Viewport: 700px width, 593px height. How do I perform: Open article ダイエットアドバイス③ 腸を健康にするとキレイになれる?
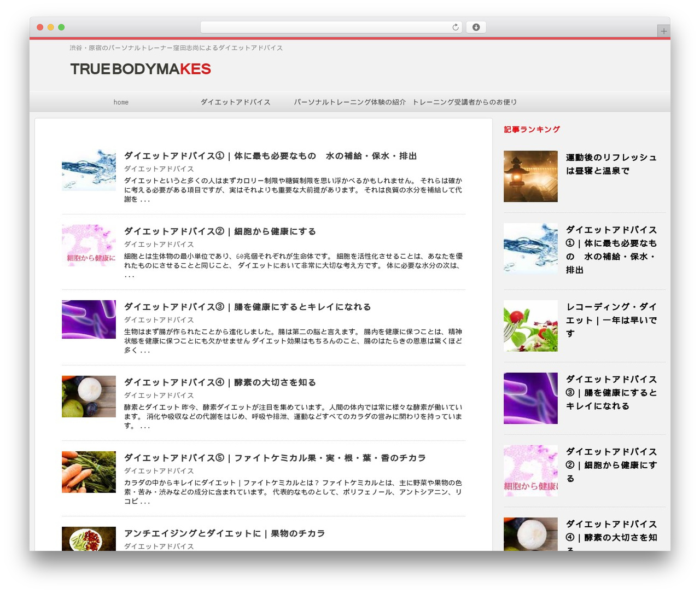247,307
